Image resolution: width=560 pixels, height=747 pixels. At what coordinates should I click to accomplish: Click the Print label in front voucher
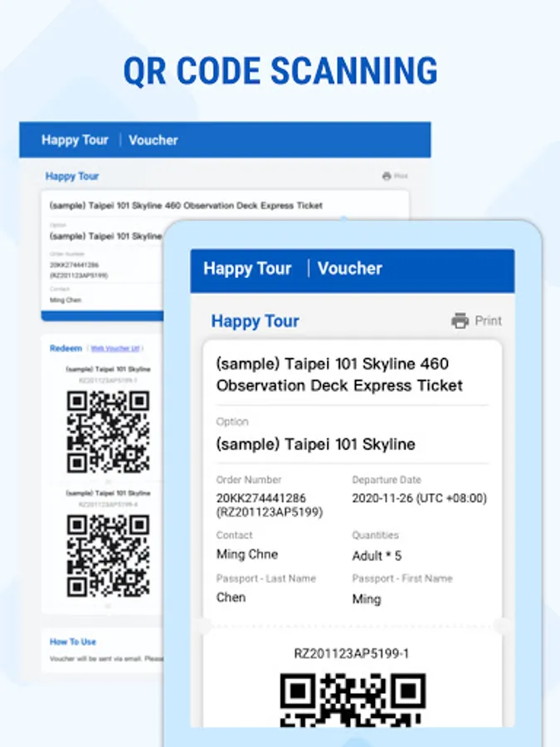pos(488,320)
